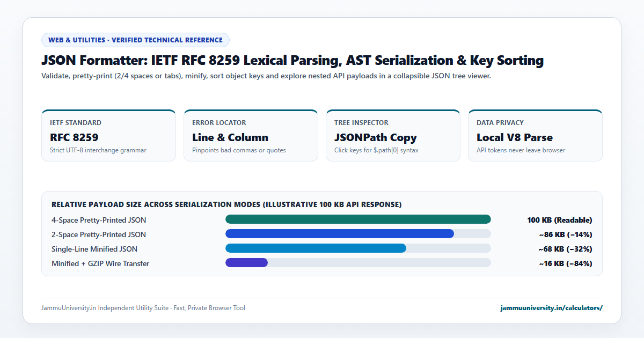Image resolution: width=644 pixels, height=338 pixels.
Task: Click the subtitle describing validate and pretty-print
Action: pos(266,76)
